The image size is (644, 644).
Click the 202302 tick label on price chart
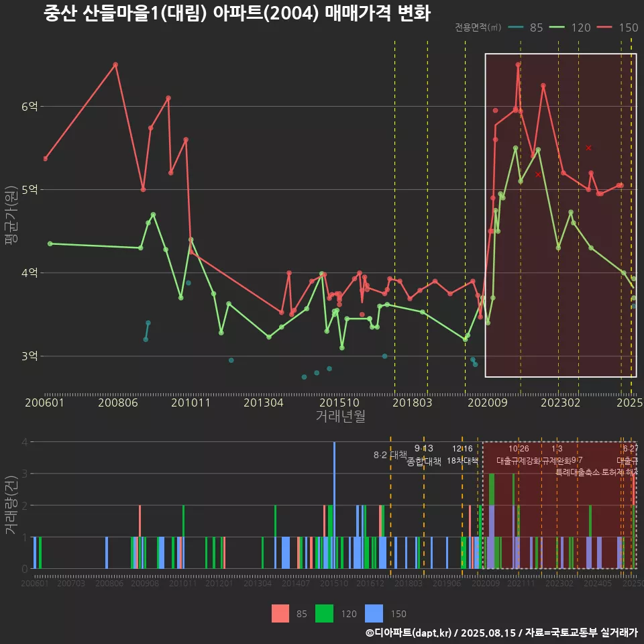point(561,402)
